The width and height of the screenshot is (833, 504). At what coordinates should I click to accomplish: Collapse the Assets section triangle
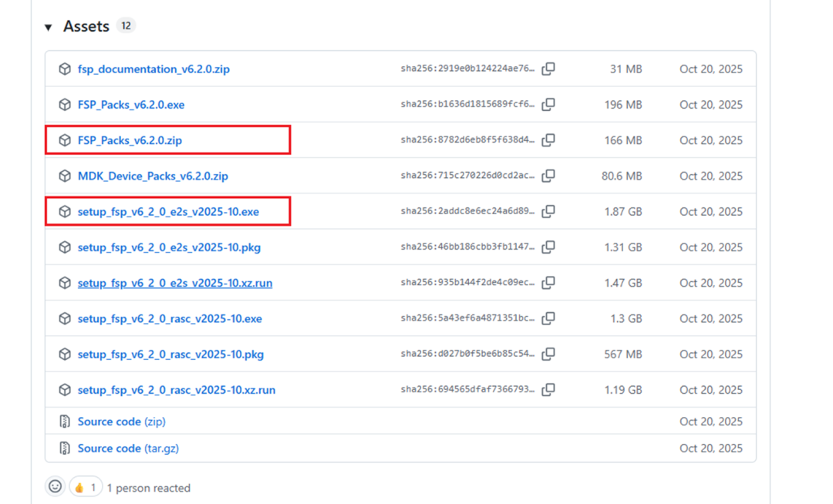(49, 28)
